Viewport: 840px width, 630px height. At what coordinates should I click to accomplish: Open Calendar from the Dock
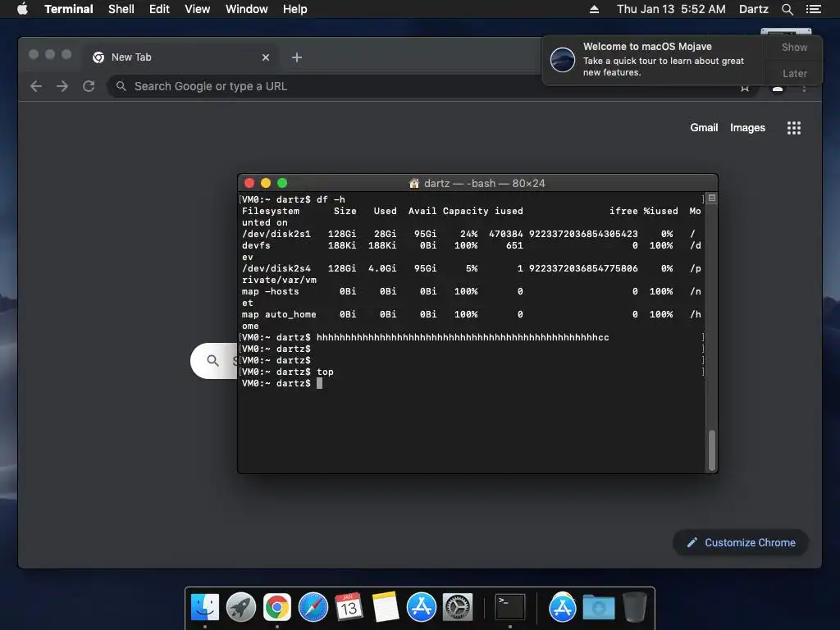[349, 607]
